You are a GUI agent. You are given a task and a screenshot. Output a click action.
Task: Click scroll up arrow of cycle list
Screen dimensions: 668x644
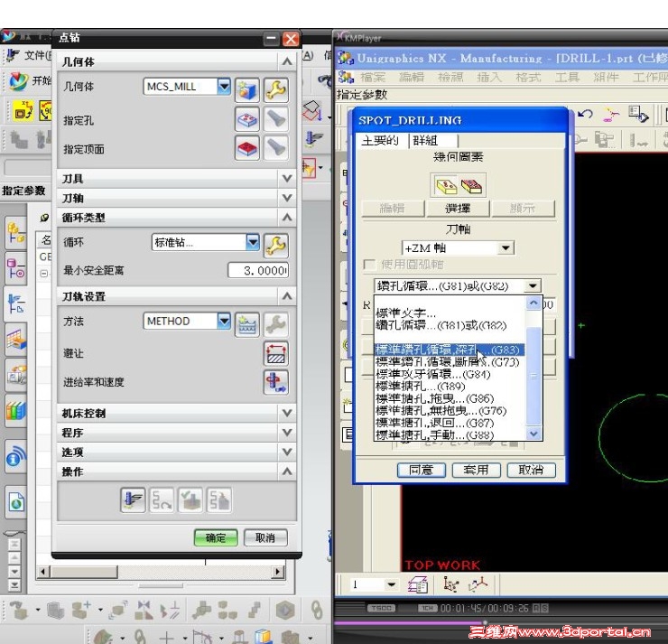(x=533, y=303)
